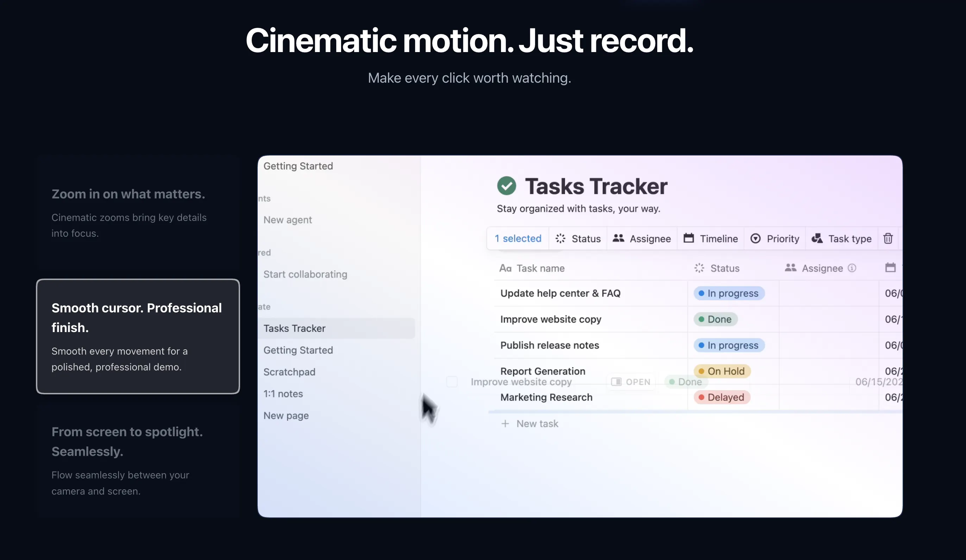The width and height of the screenshot is (966, 560).
Task: Click the OPEN button on dragged row
Action: pos(631,382)
